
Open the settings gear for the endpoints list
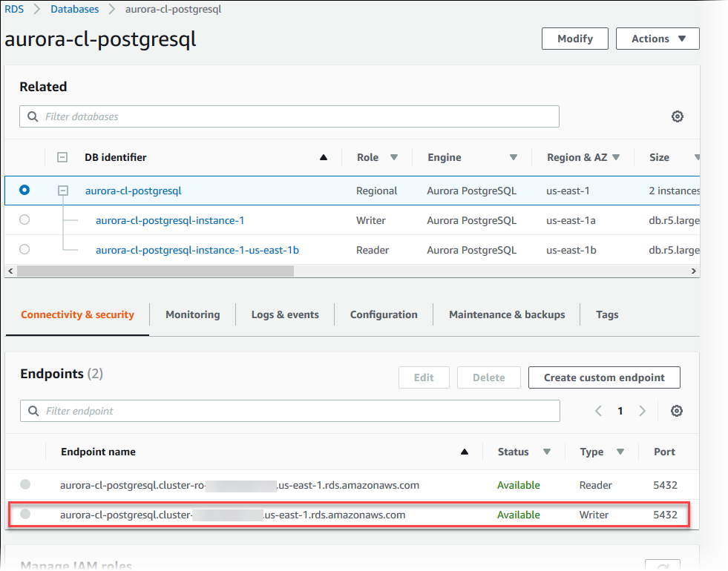pyautogui.click(x=676, y=410)
